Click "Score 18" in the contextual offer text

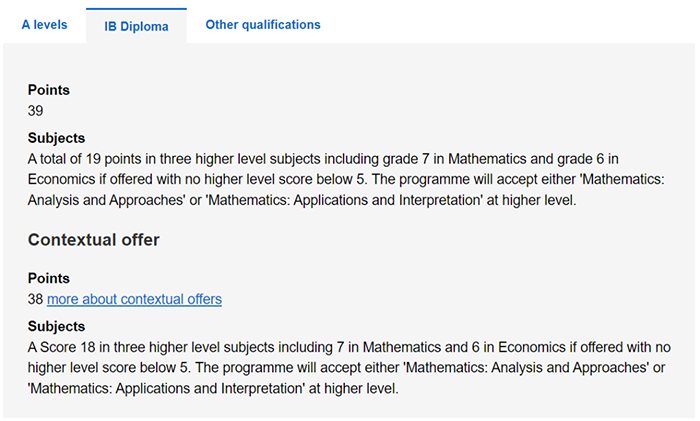point(77,347)
